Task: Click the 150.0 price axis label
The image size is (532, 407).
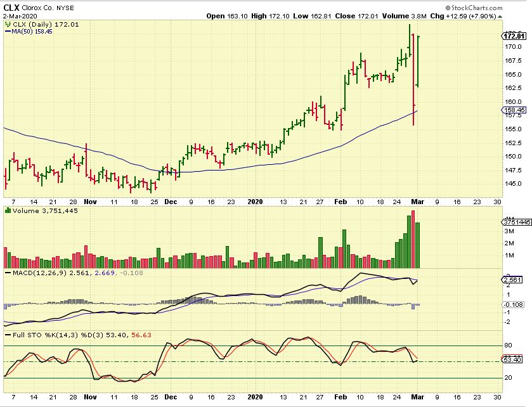Action: (x=514, y=157)
